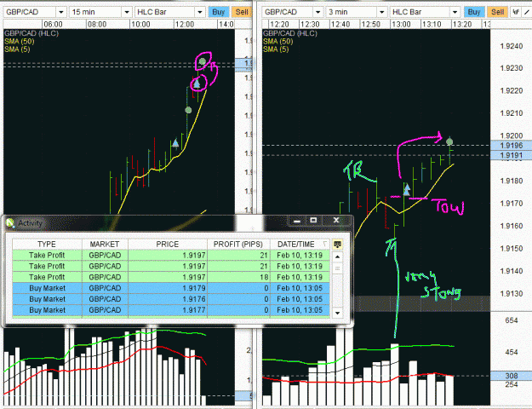
Task: Click the 1.9191 price level label
Action: pyautogui.click(x=512, y=155)
